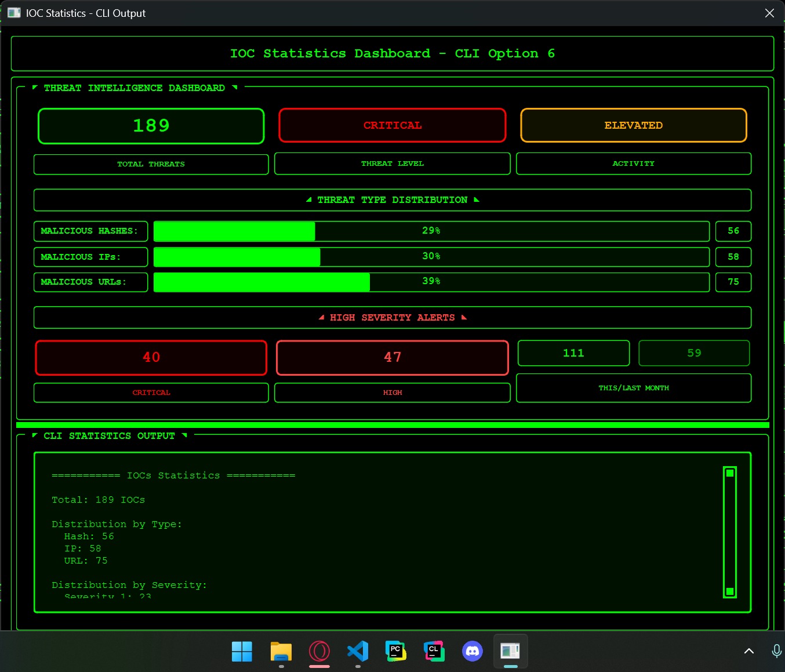The height and width of the screenshot is (672, 785).
Task: Click the red HIGH alerts label
Action: point(392,393)
